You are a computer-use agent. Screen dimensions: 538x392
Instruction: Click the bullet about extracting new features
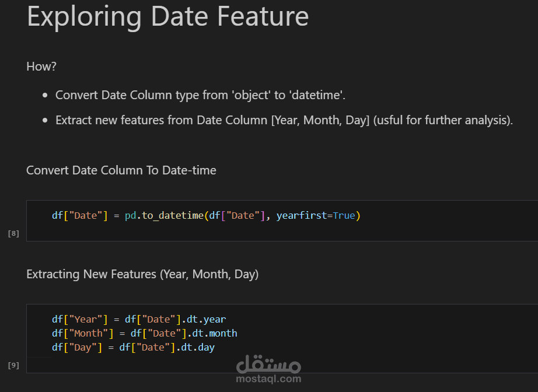(x=284, y=120)
